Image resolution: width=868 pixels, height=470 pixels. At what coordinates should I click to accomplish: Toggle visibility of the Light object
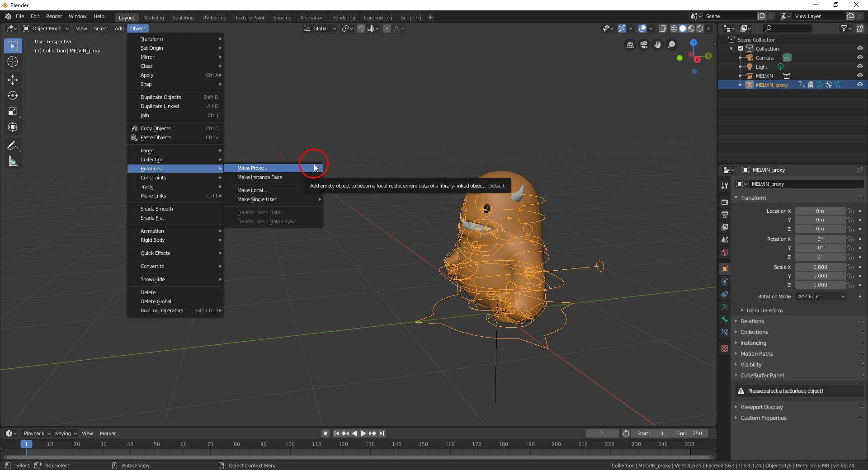click(x=859, y=66)
